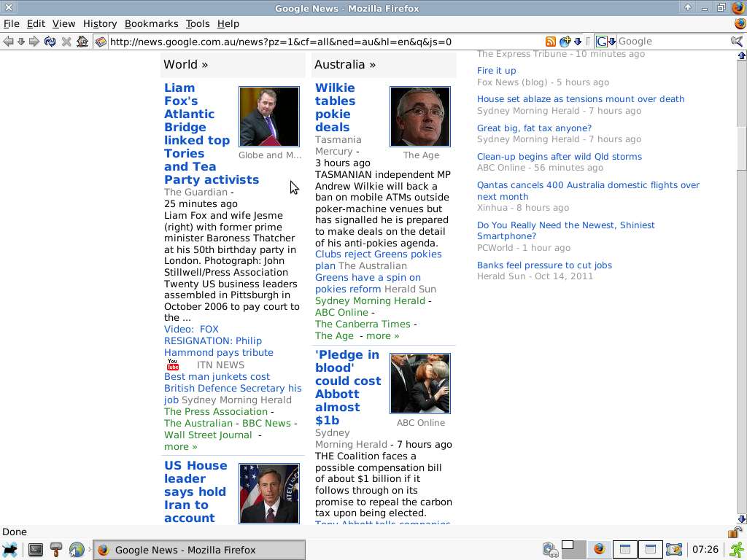747x560 pixels.
Task: Click the page's vertical scrollbar down arrow
Action: pos(741,519)
